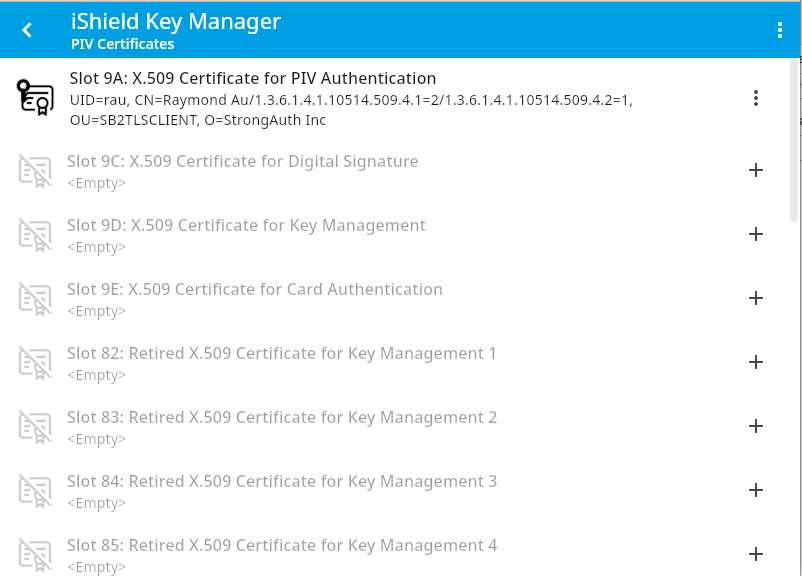Go back using the header arrow

(x=27, y=30)
